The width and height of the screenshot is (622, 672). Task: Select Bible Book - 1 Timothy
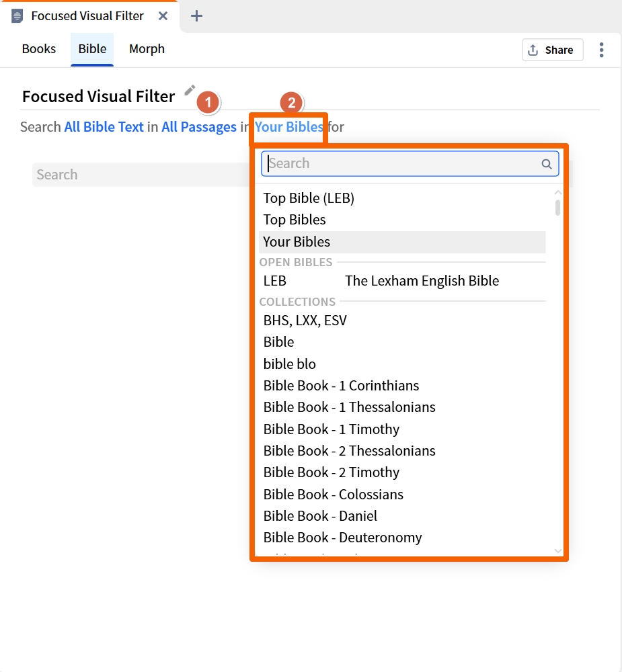click(402, 429)
